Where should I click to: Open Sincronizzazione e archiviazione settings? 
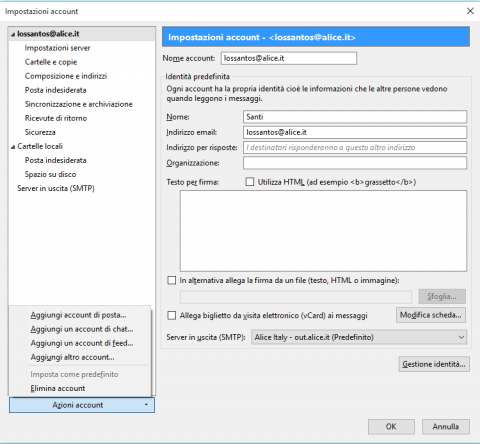[x=79, y=104]
